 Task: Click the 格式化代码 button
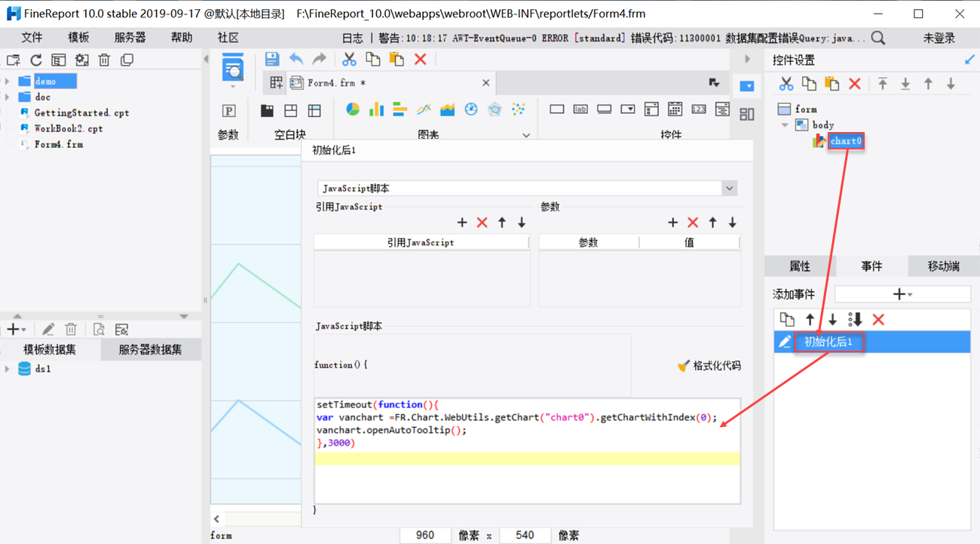(709, 366)
